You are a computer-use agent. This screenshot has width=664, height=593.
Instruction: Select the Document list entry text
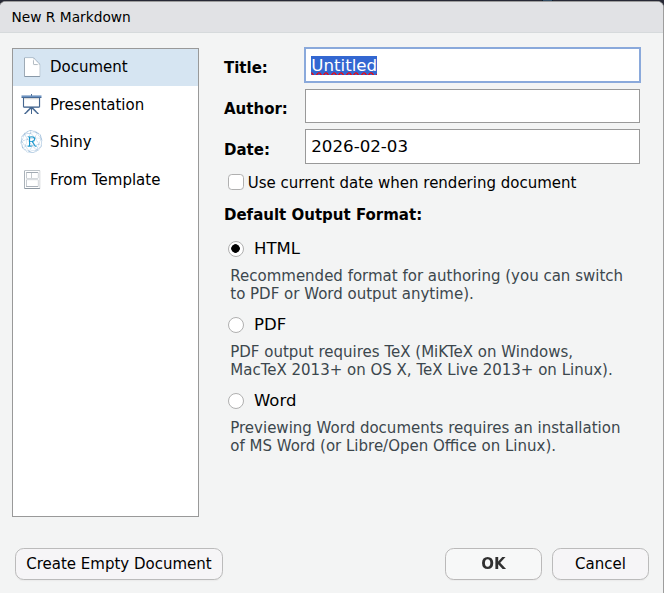tap(89, 67)
